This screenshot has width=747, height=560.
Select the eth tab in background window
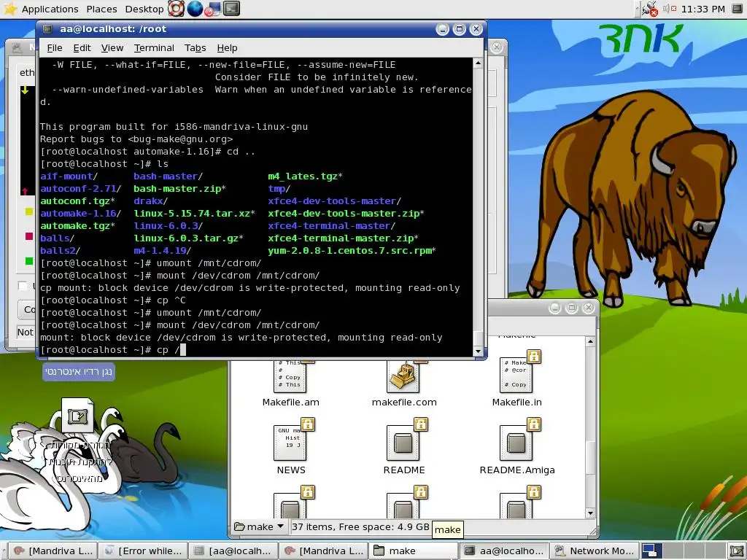coord(27,72)
